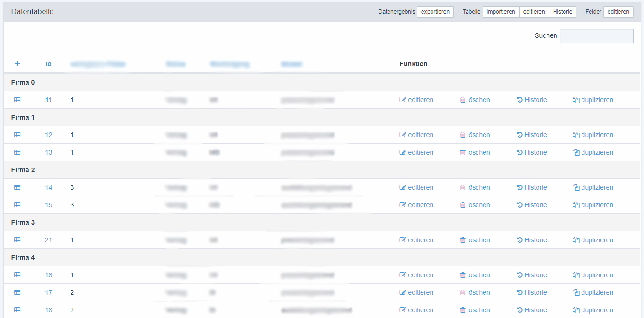
Task: Open Tabelle editieren
Action: click(x=534, y=11)
